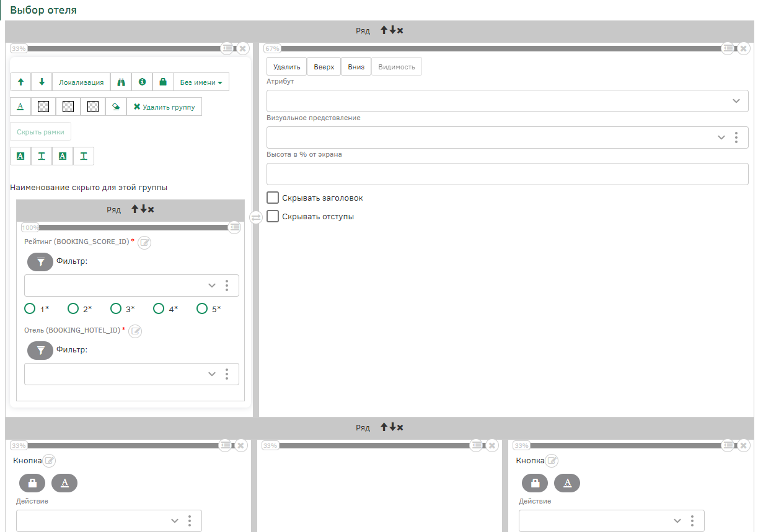
Task: Click the 100% width badge of nested column
Action: (x=30, y=227)
